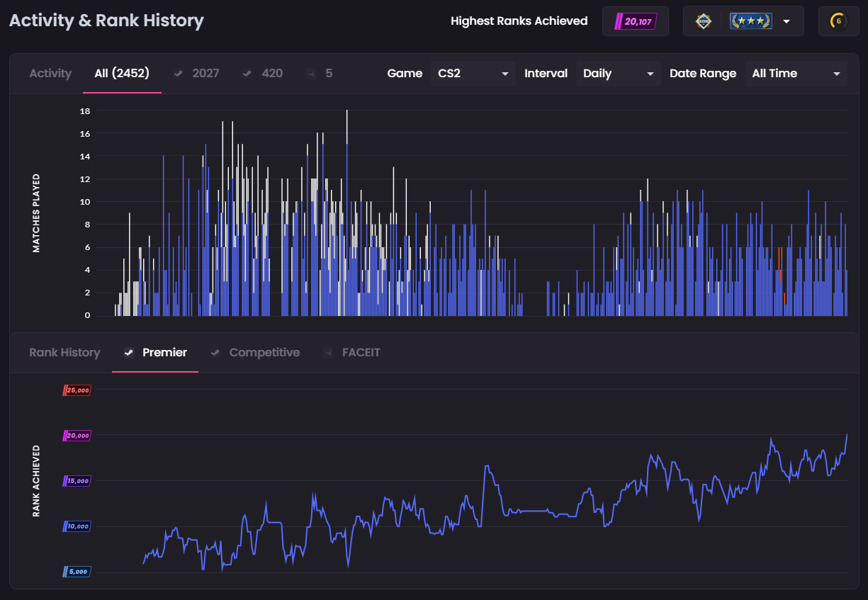This screenshot has width=868, height=600.
Task: Click the blue 10,000 rank badge
Action: [77, 526]
